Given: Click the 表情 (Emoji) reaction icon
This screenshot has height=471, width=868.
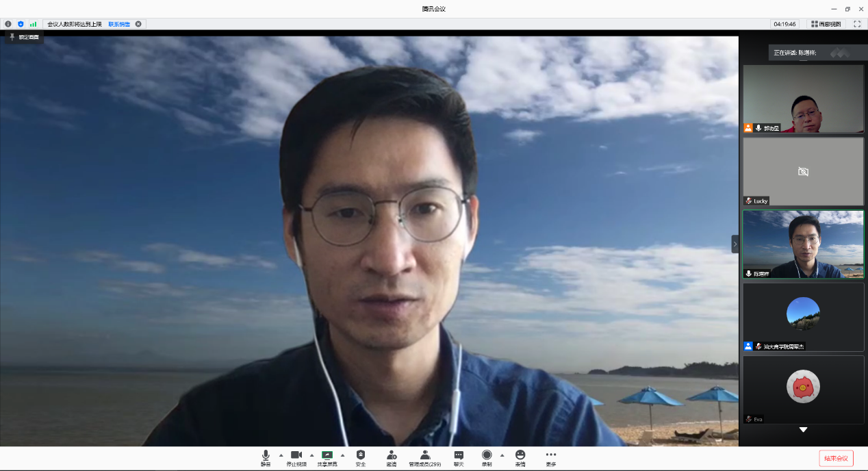Looking at the screenshot, I should coord(520,457).
